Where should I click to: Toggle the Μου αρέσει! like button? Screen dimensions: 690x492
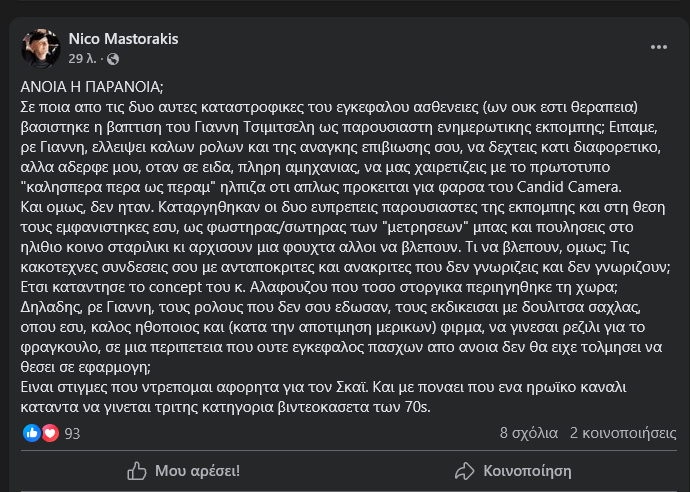click(x=183, y=471)
